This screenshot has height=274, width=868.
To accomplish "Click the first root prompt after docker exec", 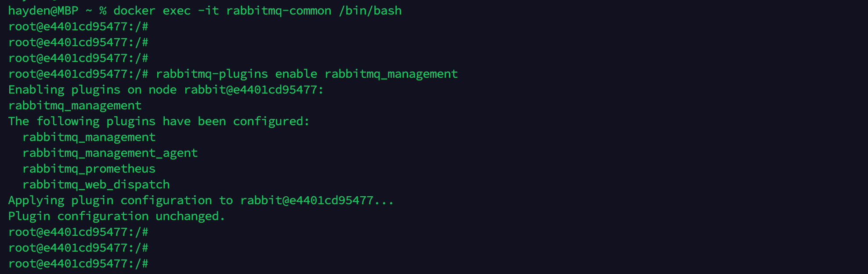I will (78, 26).
